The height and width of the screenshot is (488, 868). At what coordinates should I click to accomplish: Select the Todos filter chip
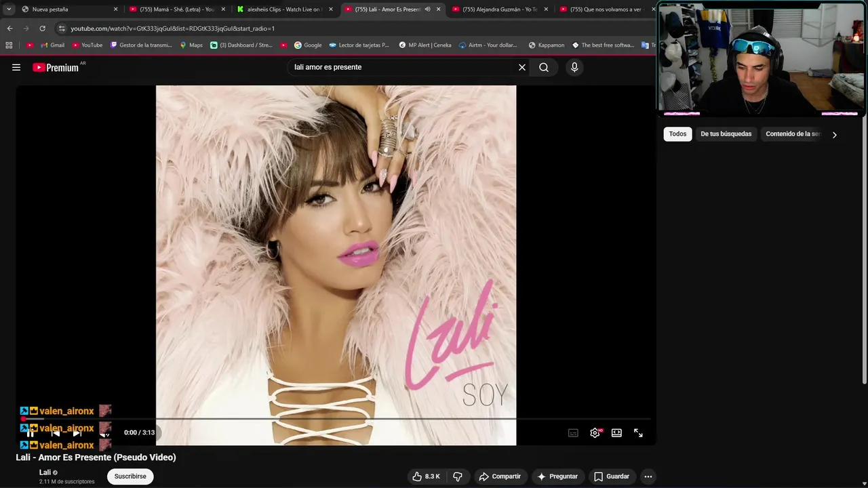point(677,134)
